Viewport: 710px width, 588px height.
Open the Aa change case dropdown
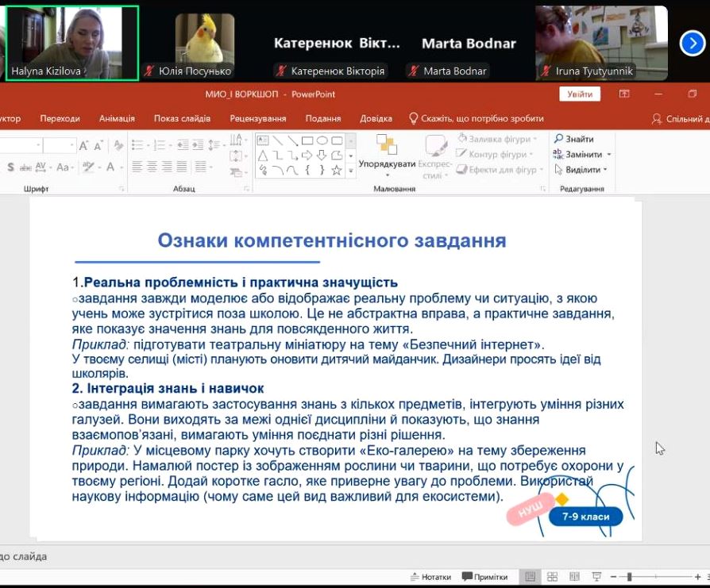62,167
